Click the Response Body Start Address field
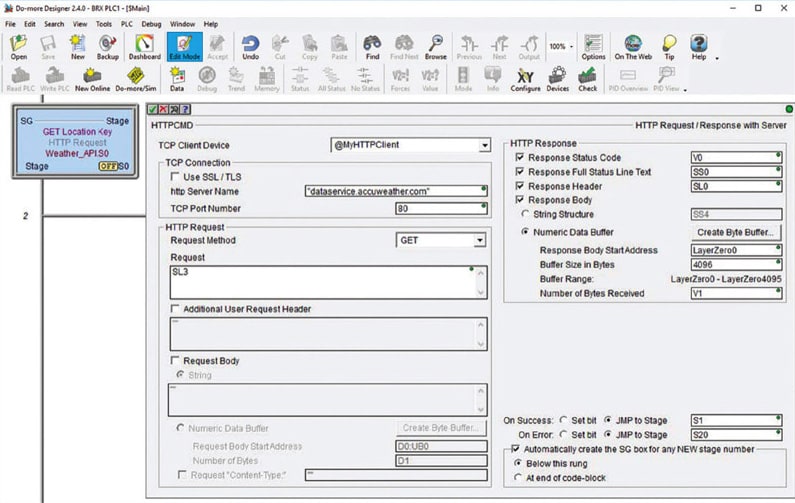795x503 pixels. (x=736, y=250)
